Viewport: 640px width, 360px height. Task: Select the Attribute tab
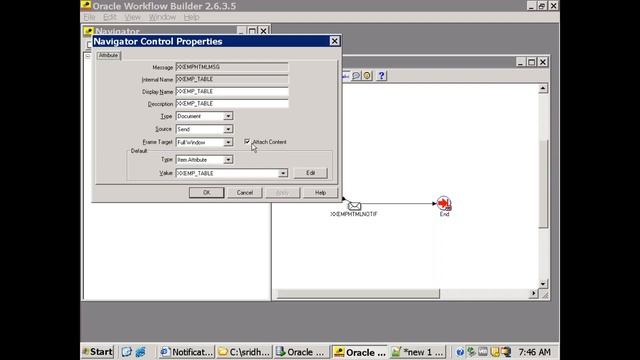pos(108,56)
